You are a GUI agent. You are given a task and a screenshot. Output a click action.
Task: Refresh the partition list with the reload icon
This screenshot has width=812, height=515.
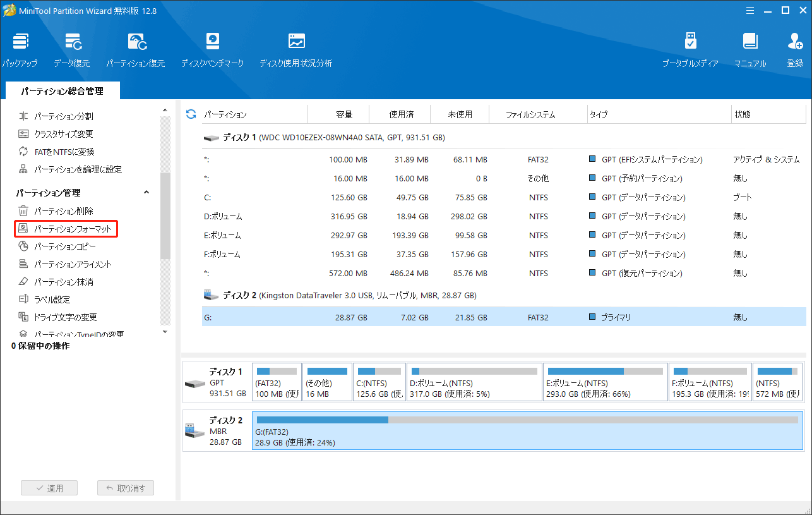(191, 114)
